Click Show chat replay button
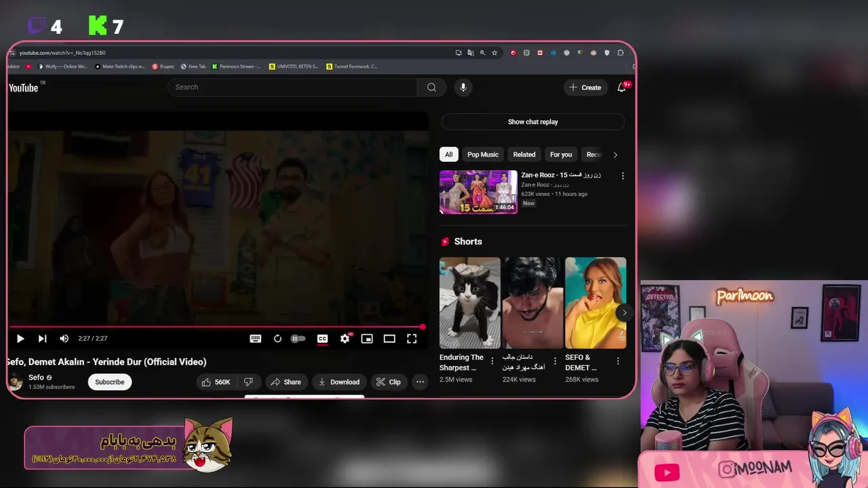 click(x=532, y=122)
